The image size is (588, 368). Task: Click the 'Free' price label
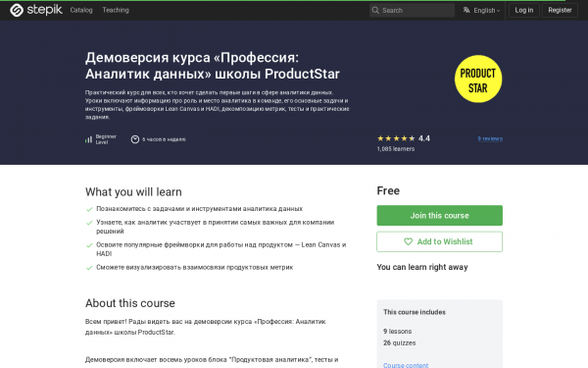pyautogui.click(x=388, y=190)
